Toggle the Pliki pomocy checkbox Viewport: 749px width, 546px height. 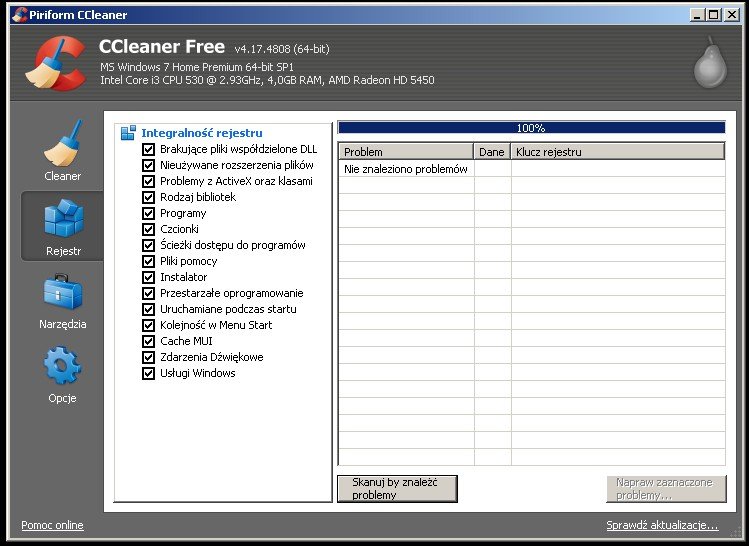(149, 261)
